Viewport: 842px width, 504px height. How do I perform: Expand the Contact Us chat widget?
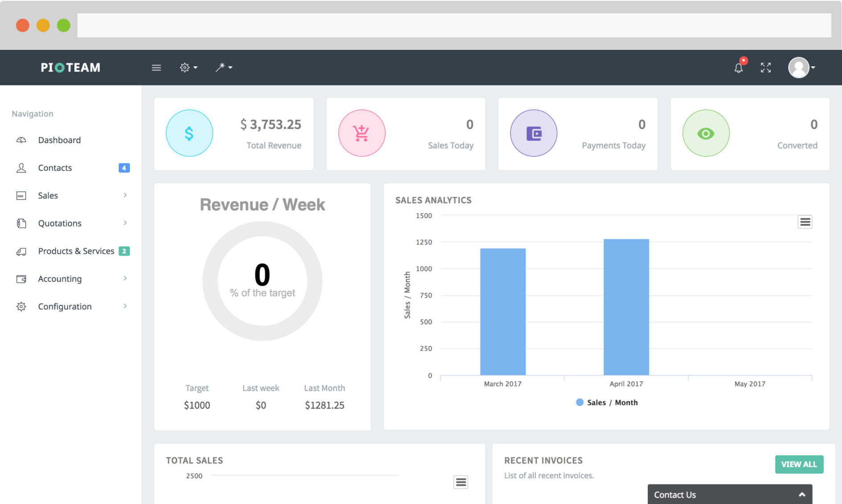coord(802,494)
